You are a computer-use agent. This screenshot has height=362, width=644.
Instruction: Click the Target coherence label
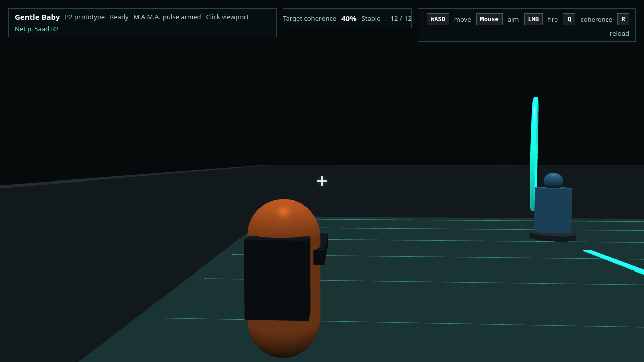coord(309,19)
